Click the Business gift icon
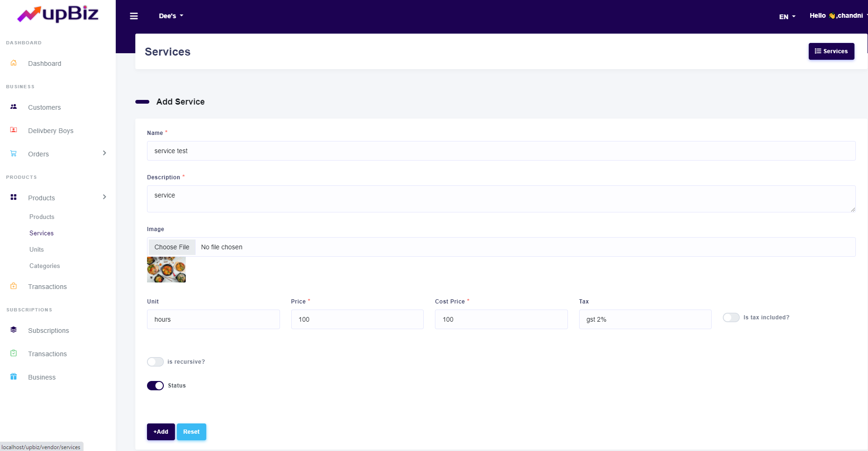Viewport: 868px width, 451px height. pos(14,377)
